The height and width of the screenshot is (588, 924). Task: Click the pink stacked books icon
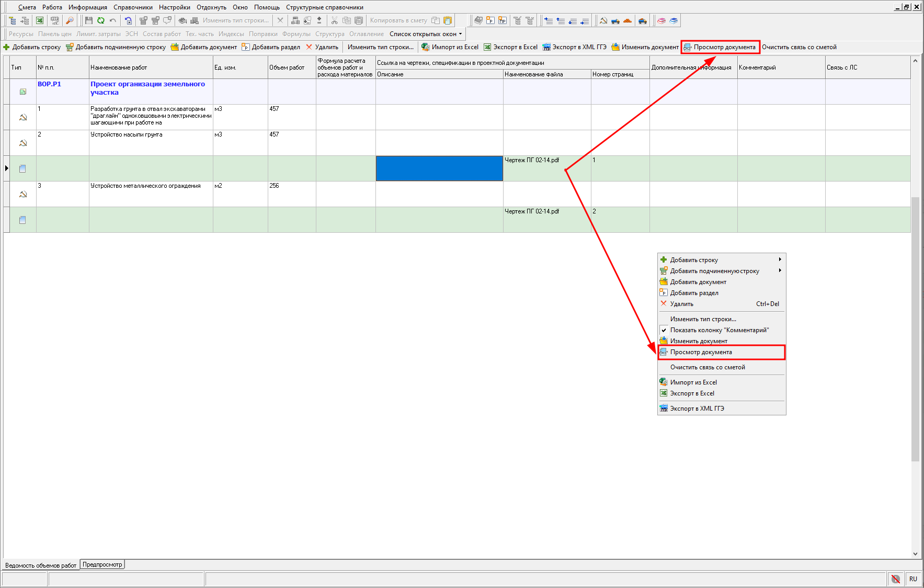(661, 21)
